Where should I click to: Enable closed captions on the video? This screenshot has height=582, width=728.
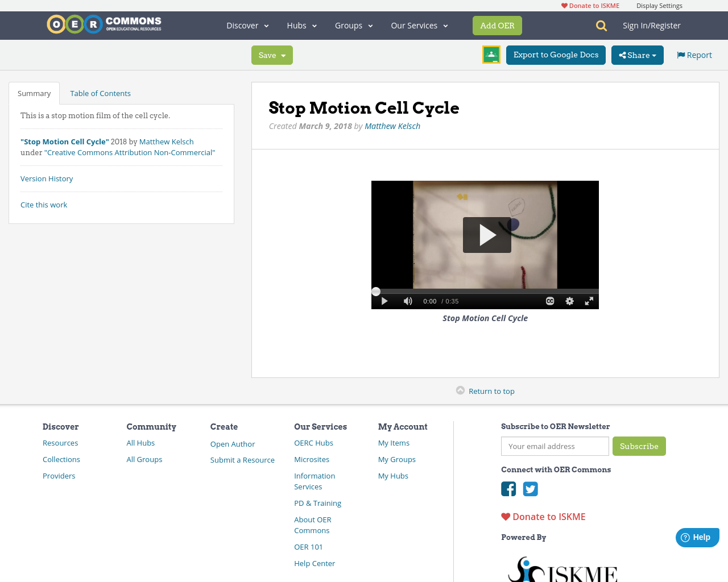pos(548,301)
